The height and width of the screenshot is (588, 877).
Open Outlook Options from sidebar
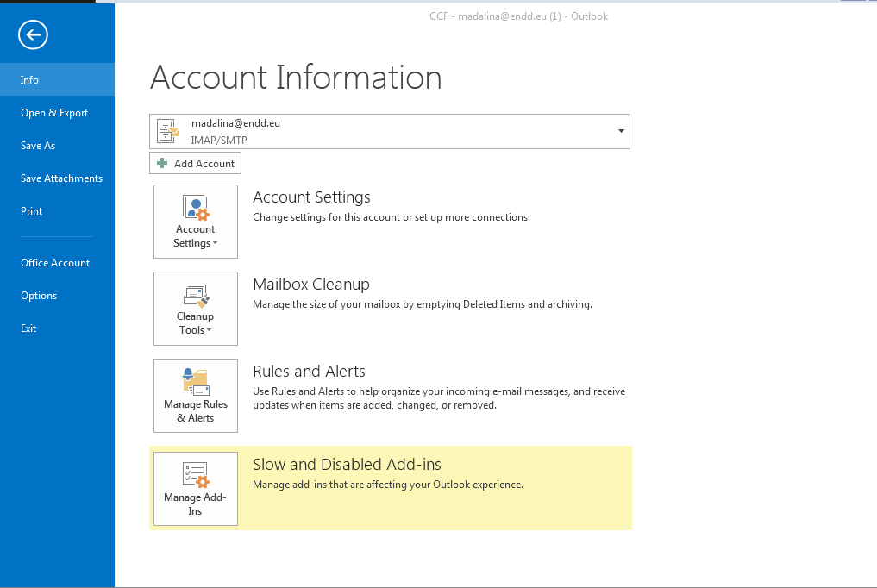(x=39, y=296)
